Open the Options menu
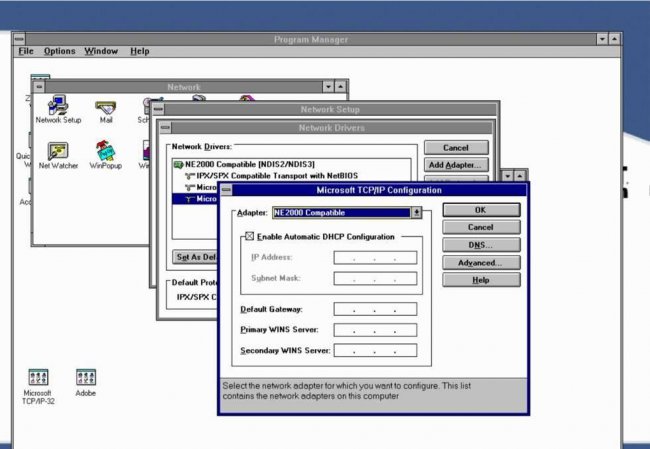The width and height of the screenshot is (650, 449). coord(60,51)
